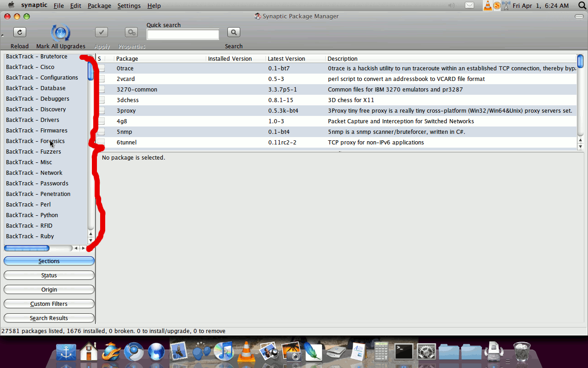Mark the 3270-common package checkbox

(x=101, y=89)
